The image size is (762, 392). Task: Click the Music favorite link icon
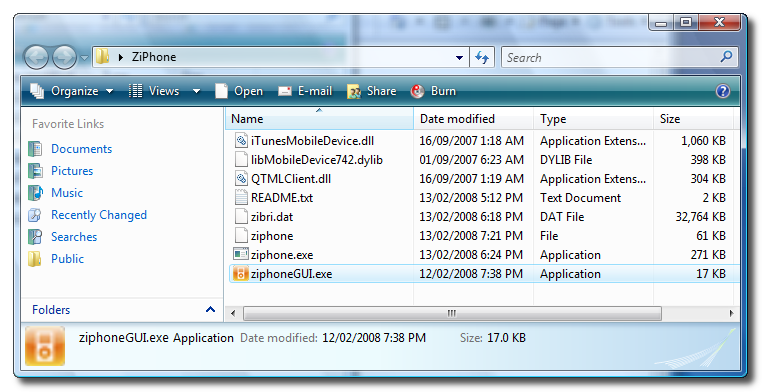tap(35, 193)
